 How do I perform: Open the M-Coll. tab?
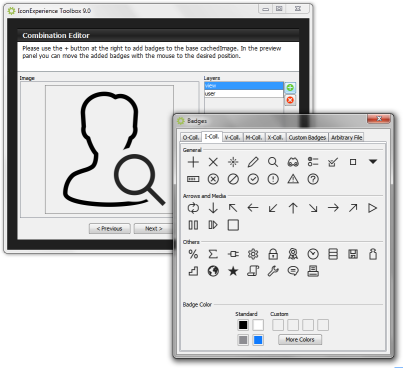[x=254, y=137]
